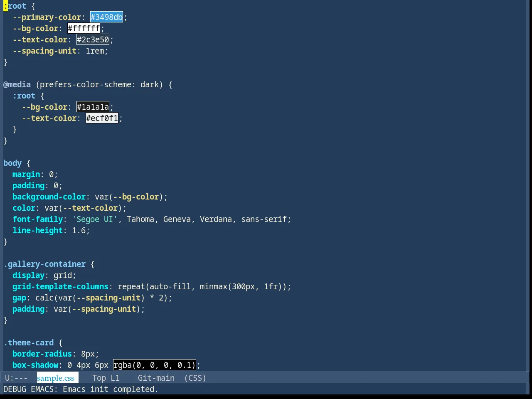The image size is (532, 399).
Task: Click the prefers-color-scheme: dark text
Action: click(99, 84)
